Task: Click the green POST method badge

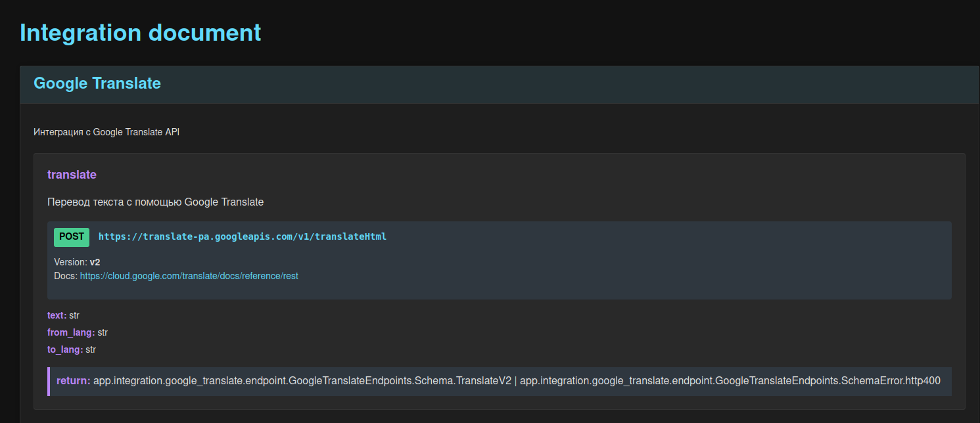Action: pyautogui.click(x=72, y=237)
